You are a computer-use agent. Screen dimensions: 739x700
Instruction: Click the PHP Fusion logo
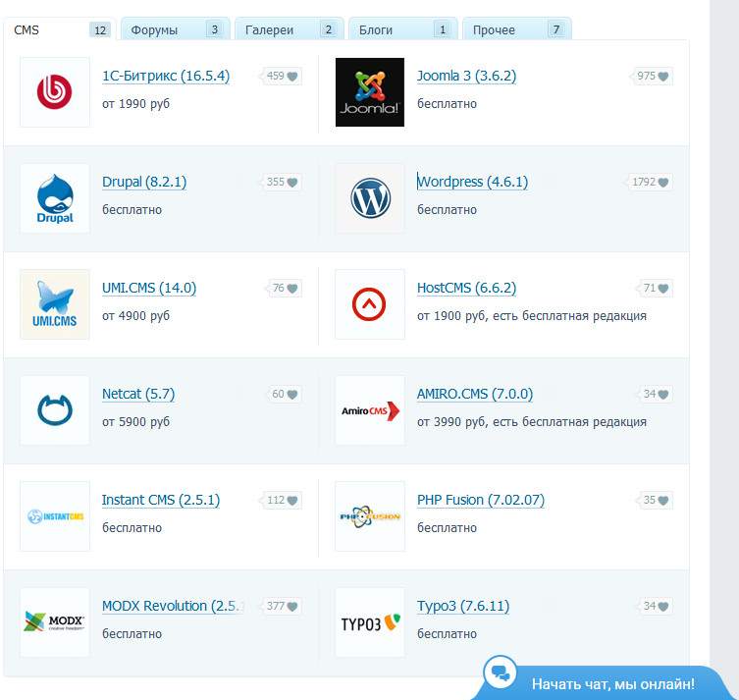(370, 516)
